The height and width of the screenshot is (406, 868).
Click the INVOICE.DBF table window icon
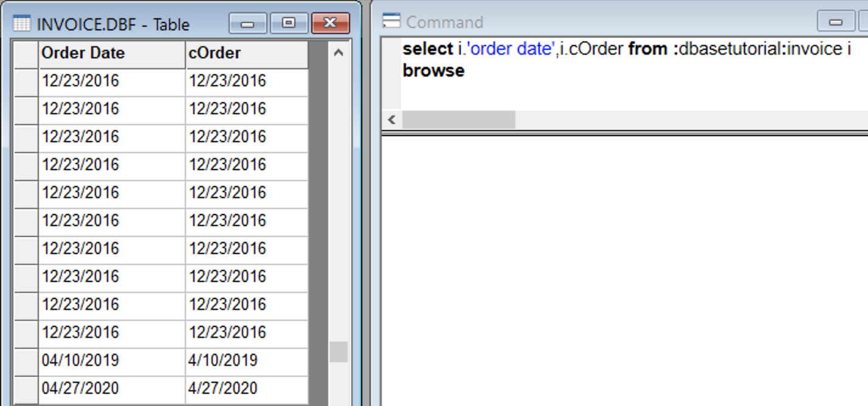[22, 24]
